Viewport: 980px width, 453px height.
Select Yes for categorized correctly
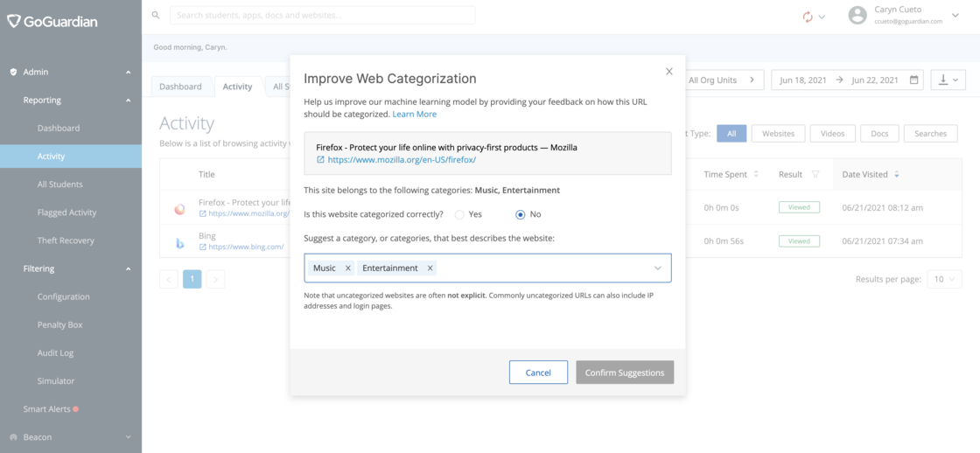[459, 214]
